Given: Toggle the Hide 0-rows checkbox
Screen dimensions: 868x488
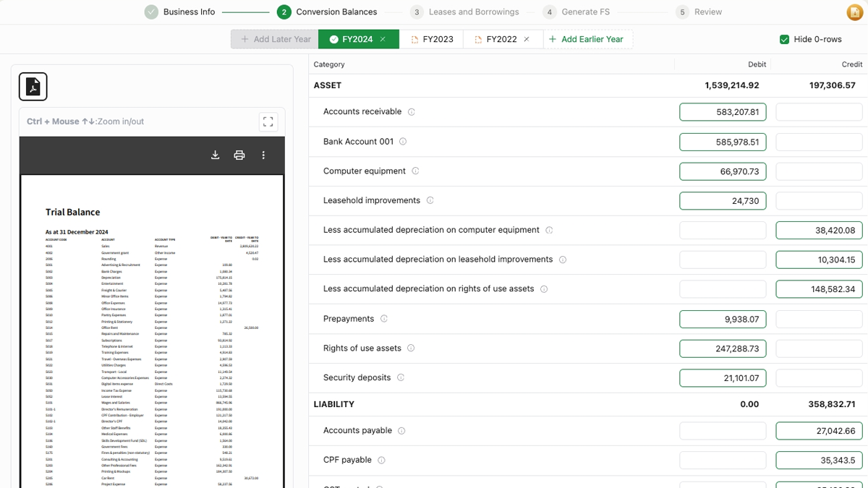Looking at the screenshot, I should [x=784, y=39].
